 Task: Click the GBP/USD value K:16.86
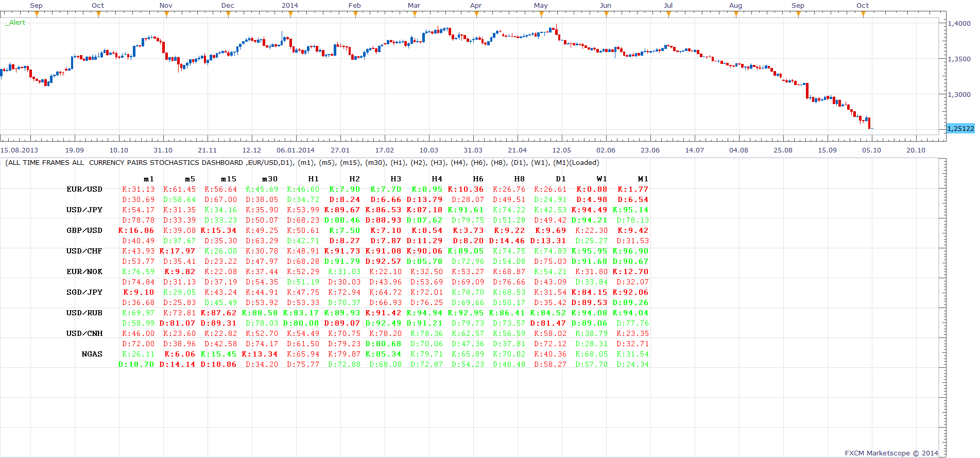136,230
